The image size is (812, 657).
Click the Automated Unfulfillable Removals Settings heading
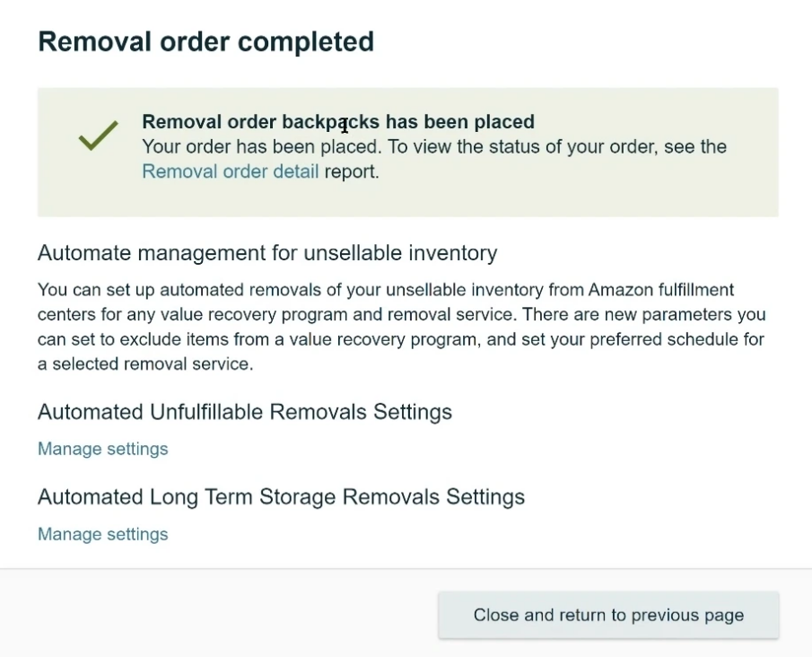tap(244, 411)
